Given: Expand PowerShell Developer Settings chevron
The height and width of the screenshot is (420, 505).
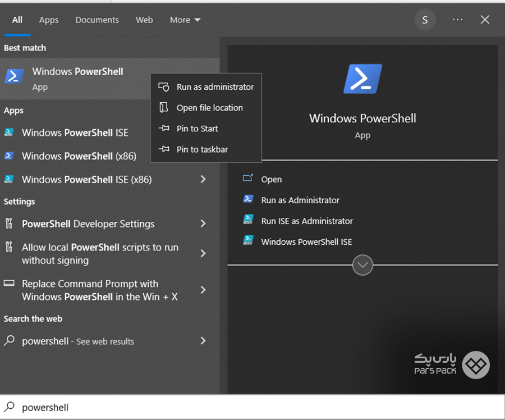Looking at the screenshot, I should [203, 223].
